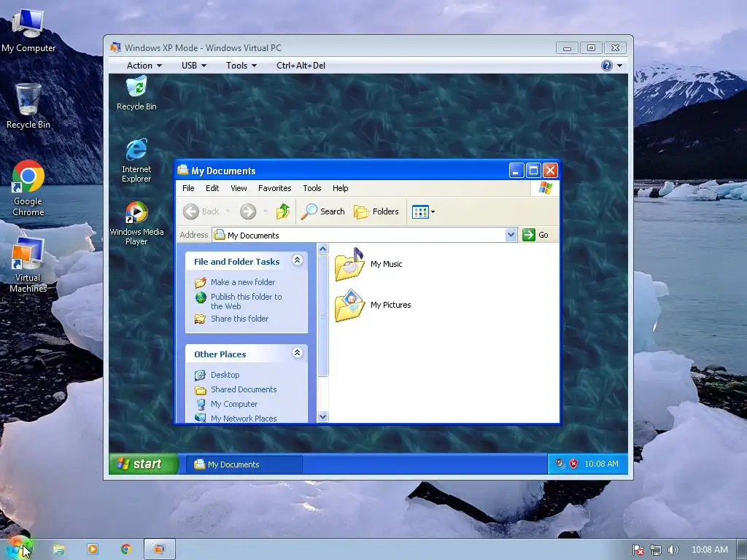
Task: Open the Windows 7 Start orb
Action: tap(19, 548)
